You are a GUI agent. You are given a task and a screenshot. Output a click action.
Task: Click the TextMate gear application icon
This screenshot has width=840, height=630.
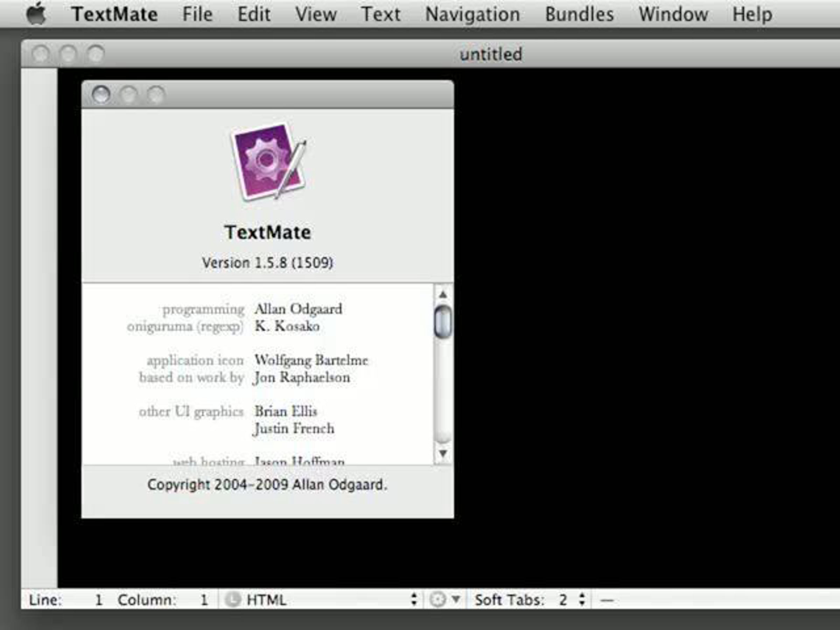(268, 161)
